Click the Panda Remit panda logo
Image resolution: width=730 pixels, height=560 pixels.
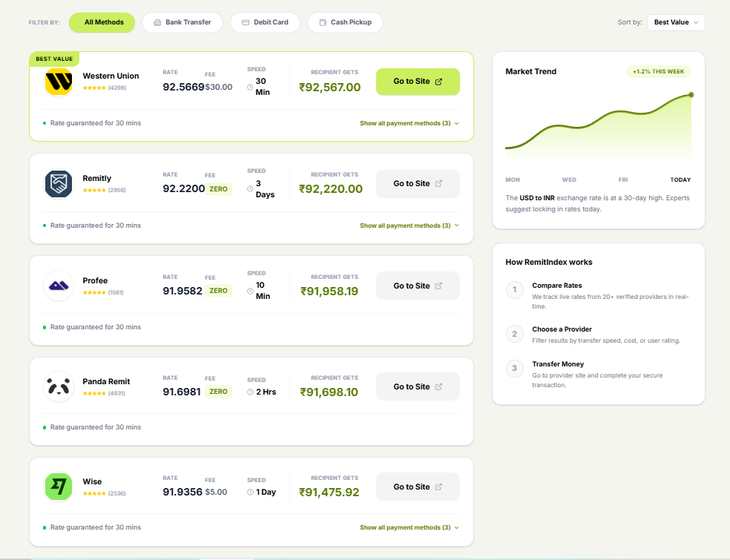coord(59,386)
